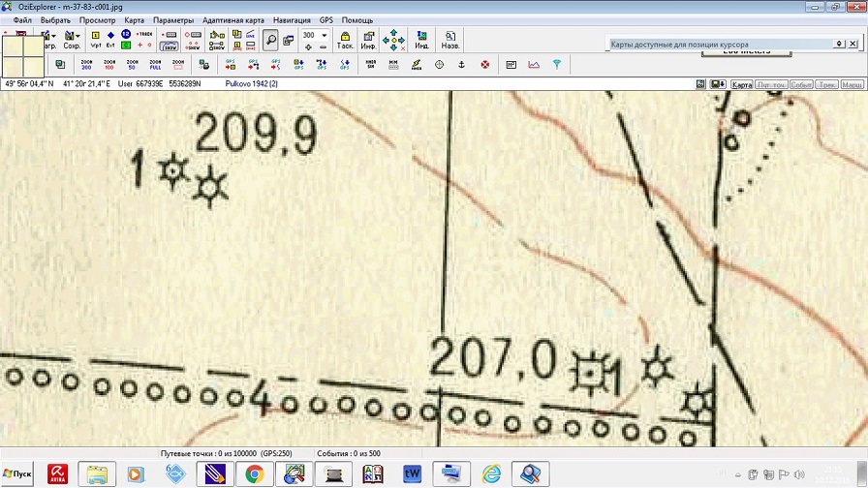The width and height of the screenshot is (868, 488).
Task: Click the Wpt waypoint placement icon
Action: [x=95, y=40]
